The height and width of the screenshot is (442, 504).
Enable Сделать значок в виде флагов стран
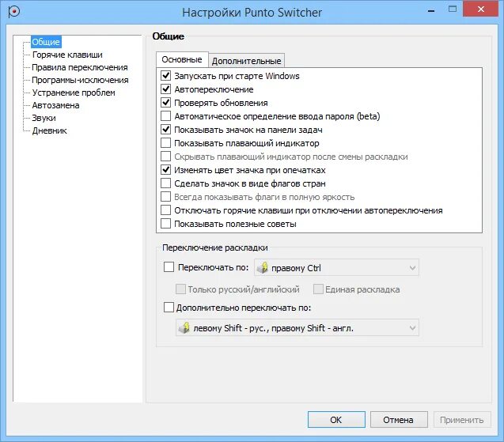click(x=166, y=183)
